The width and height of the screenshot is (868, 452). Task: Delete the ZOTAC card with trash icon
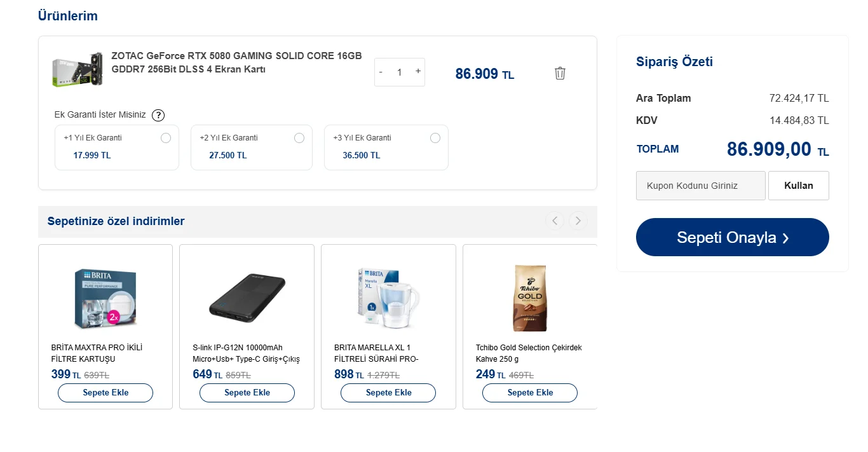pos(560,73)
